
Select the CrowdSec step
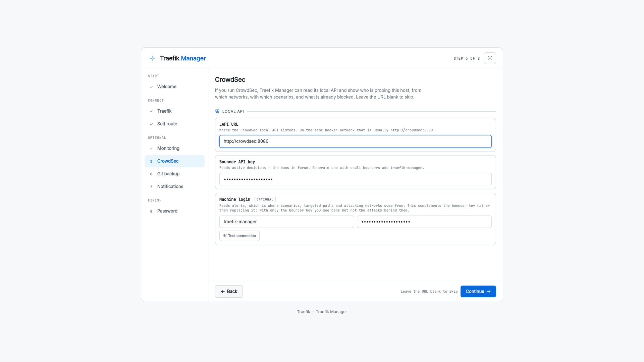[x=174, y=161]
